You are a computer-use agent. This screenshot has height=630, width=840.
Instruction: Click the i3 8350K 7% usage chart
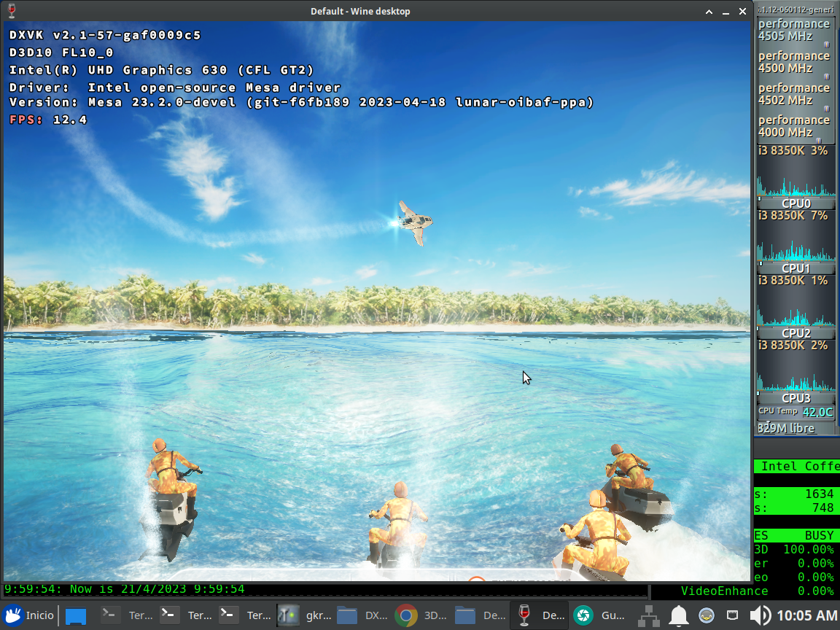[796, 236]
